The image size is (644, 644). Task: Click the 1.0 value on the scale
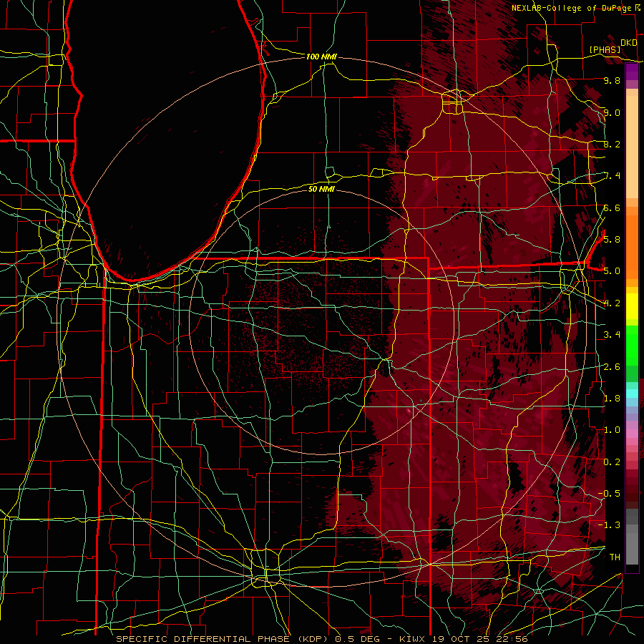tap(612, 430)
